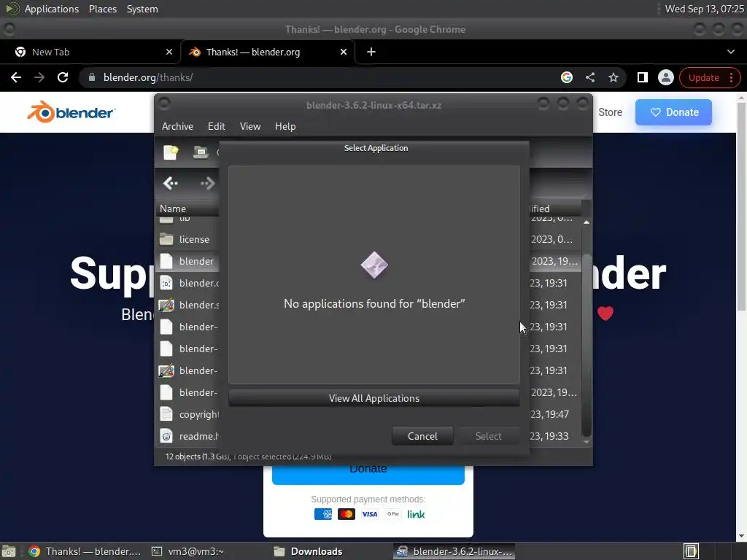
Task: Open Chrome three-dot menu
Action: point(731,77)
